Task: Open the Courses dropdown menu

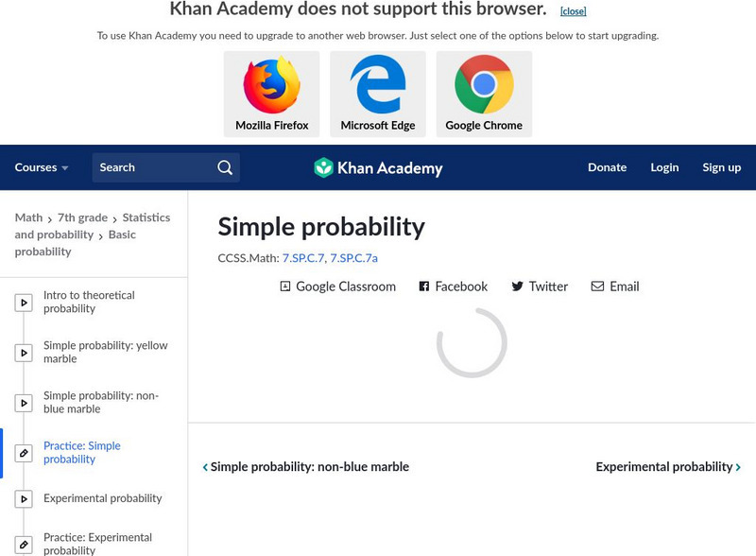Action: [x=42, y=167]
